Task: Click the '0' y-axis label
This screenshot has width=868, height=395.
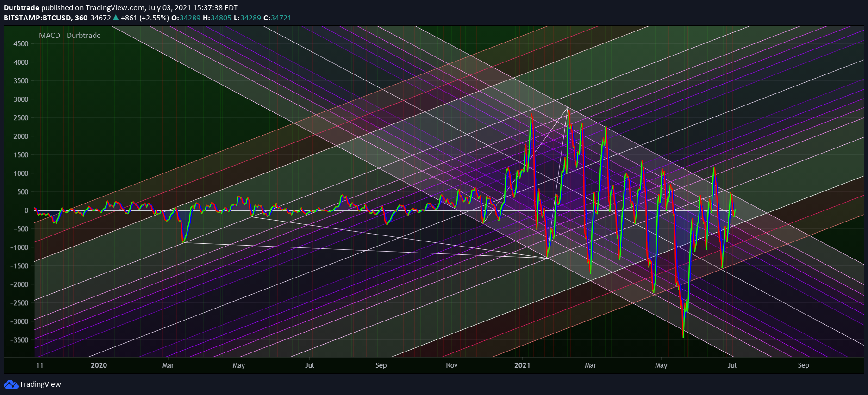Action: tap(26, 210)
